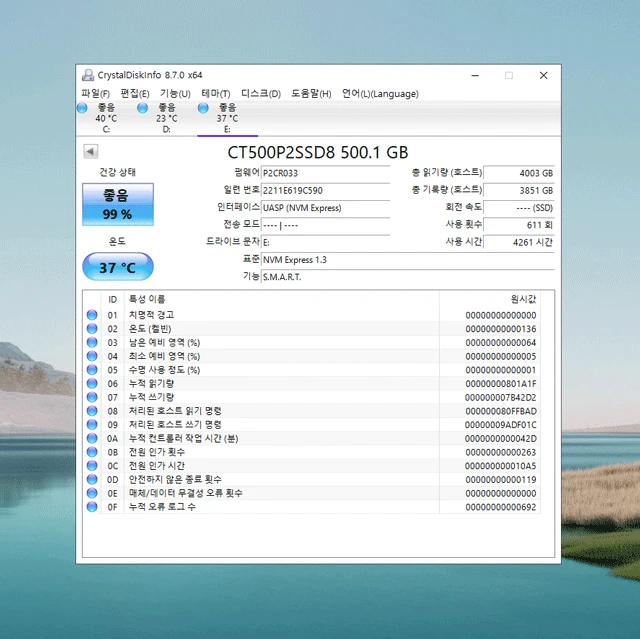Image resolution: width=640 pixels, height=639 pixels.
Task: Click the transfer mode field ---- | ----
Action: [325, 225]
